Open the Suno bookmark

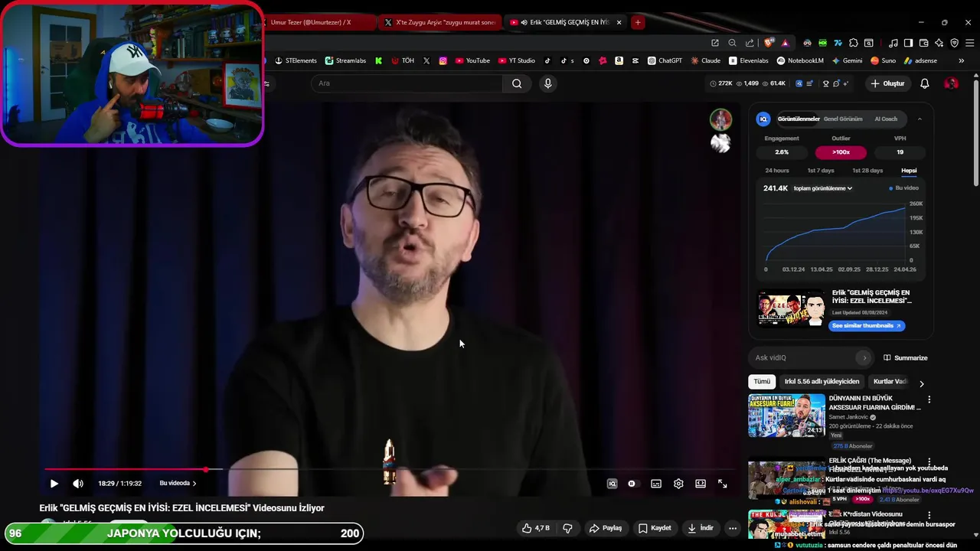[x=883, y=60]
